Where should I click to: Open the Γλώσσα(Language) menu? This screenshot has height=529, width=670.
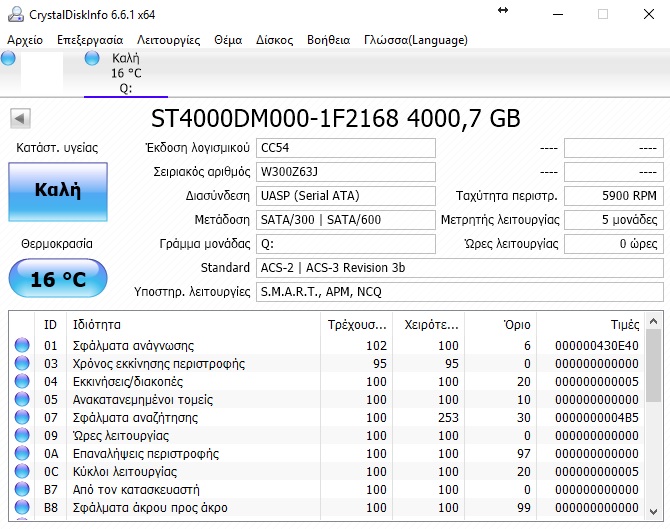pyautogui.click(x=416, y=40)
